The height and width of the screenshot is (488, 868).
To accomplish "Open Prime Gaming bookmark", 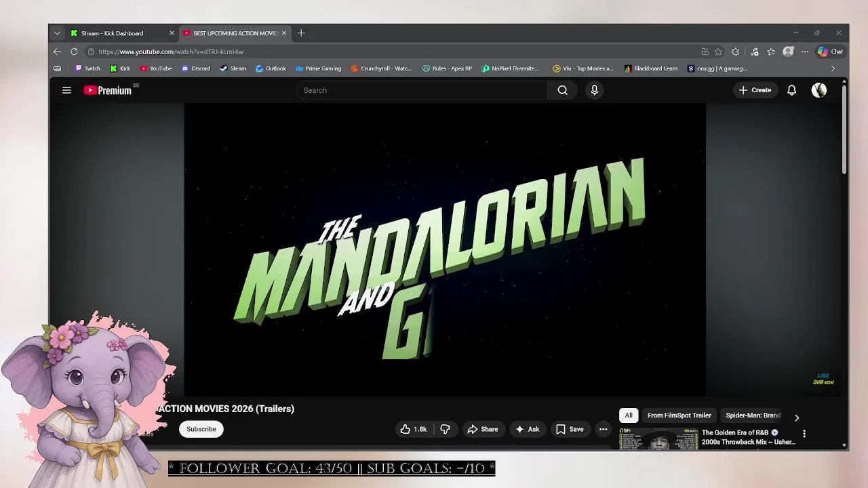I will pos(318,68).
